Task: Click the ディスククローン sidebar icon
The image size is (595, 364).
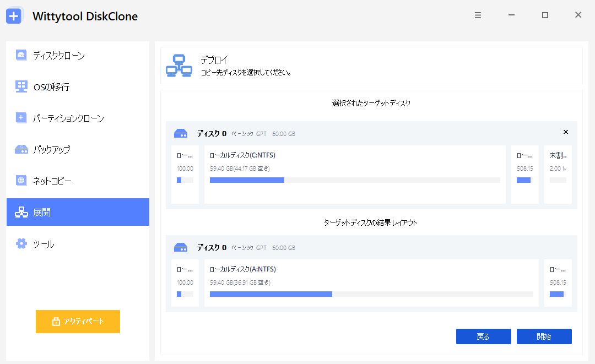Action: coord(21,56)
